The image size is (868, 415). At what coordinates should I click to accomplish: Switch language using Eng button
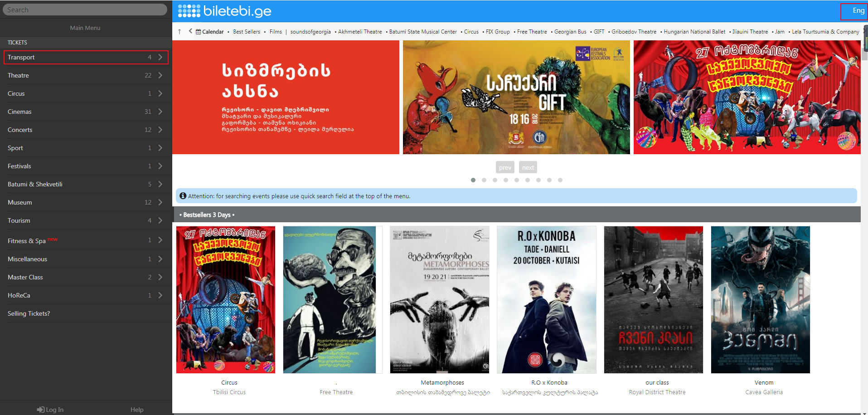click(x=858, y=11)
